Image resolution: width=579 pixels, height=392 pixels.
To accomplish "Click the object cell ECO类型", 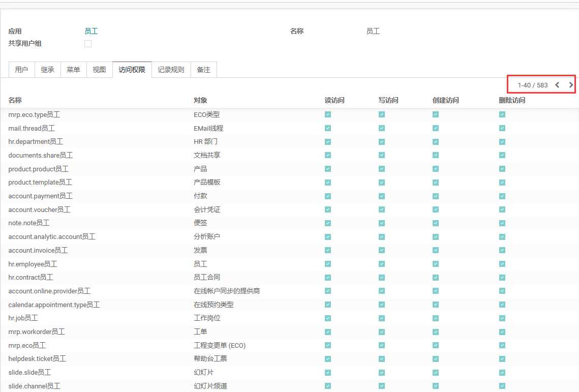I will pos(207,114).
